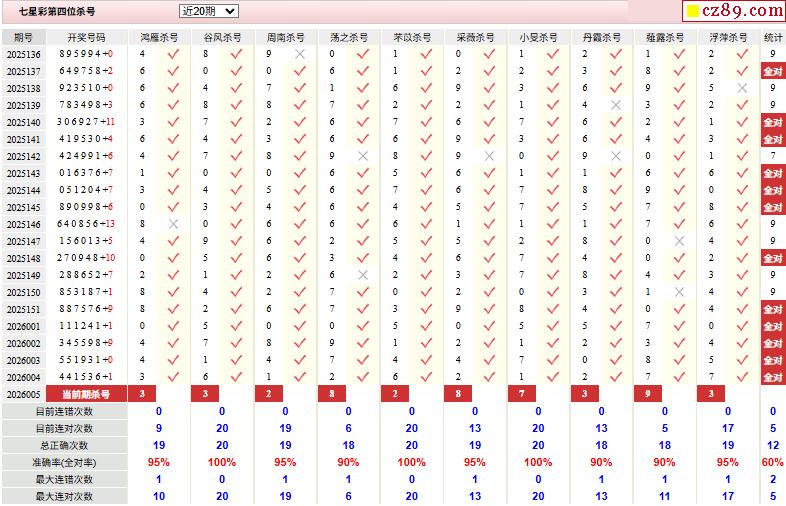Click the X mark in row 2025147 薤露杀号

tap(679, 241)
